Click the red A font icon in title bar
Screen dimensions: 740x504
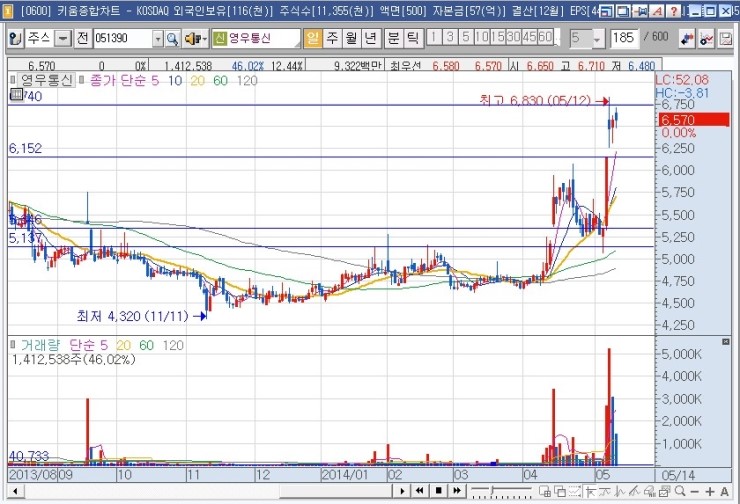[657, 11]
